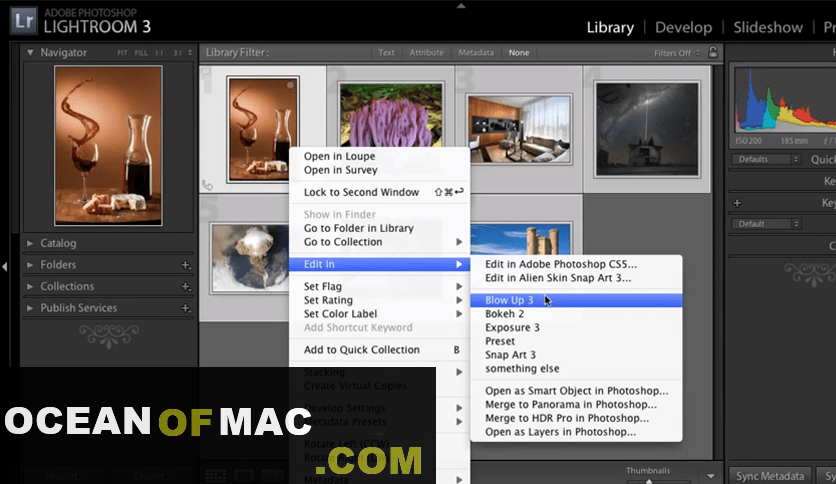
Task: Open the toolbar options triangle beside Thumbnails
Action: pyautogui.click(x=711, y=475)
